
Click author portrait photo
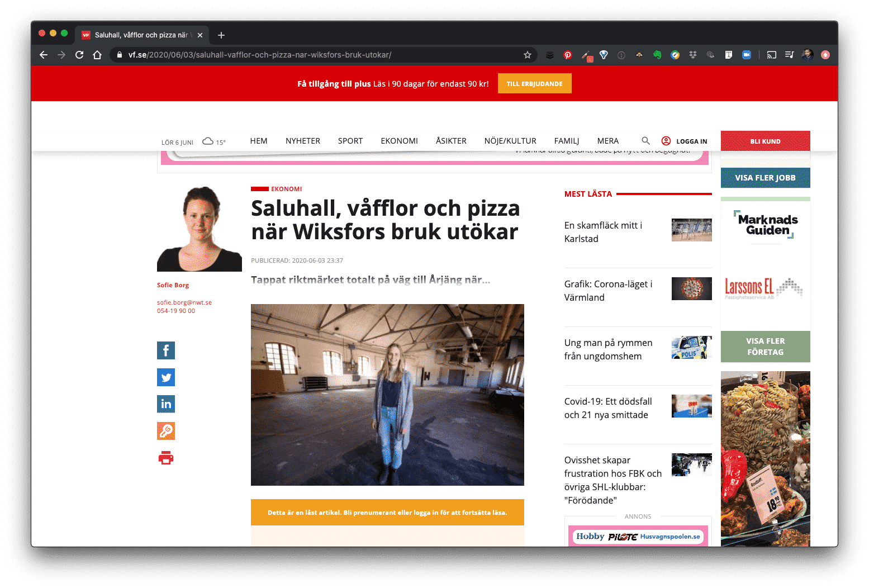tap(200, 229)
